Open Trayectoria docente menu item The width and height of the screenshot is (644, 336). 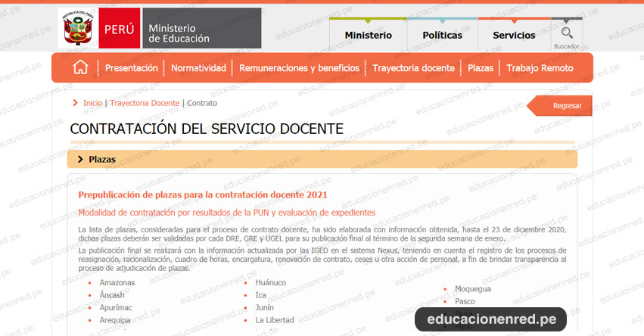413,68
